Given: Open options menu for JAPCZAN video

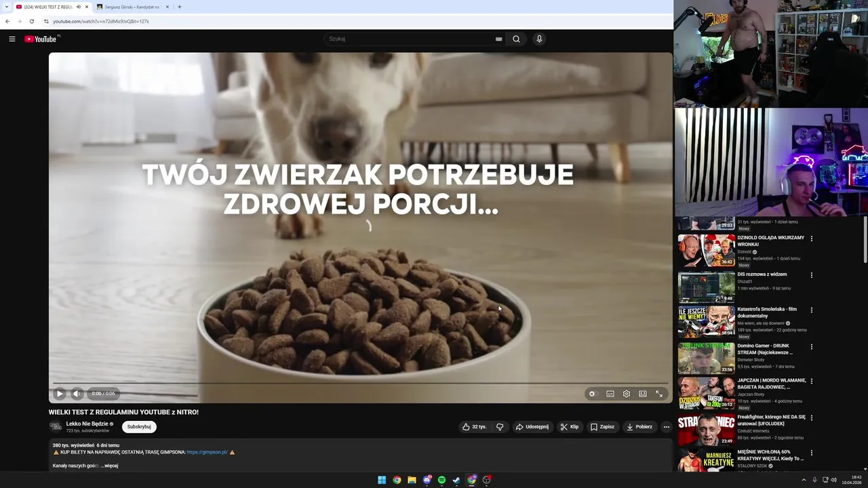Looking at the screenshot, I should (811, 382).
